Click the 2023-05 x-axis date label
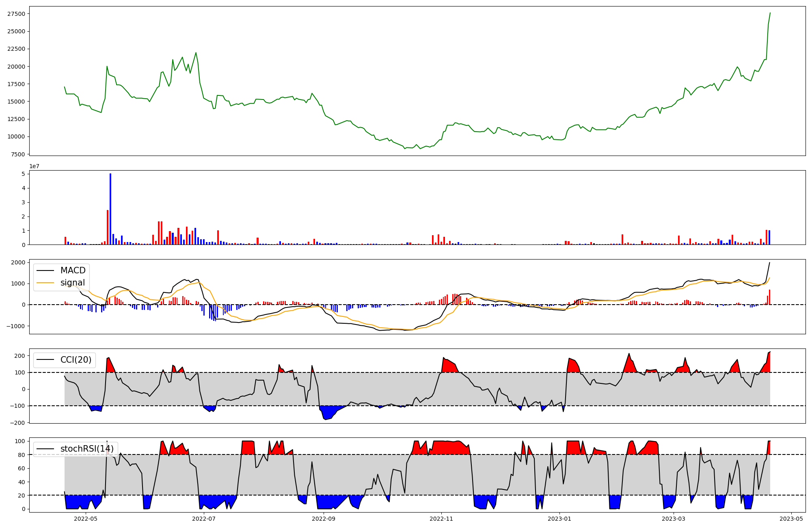Image resolution: width=812 pixels, height=528 pixels. [791, 519]
